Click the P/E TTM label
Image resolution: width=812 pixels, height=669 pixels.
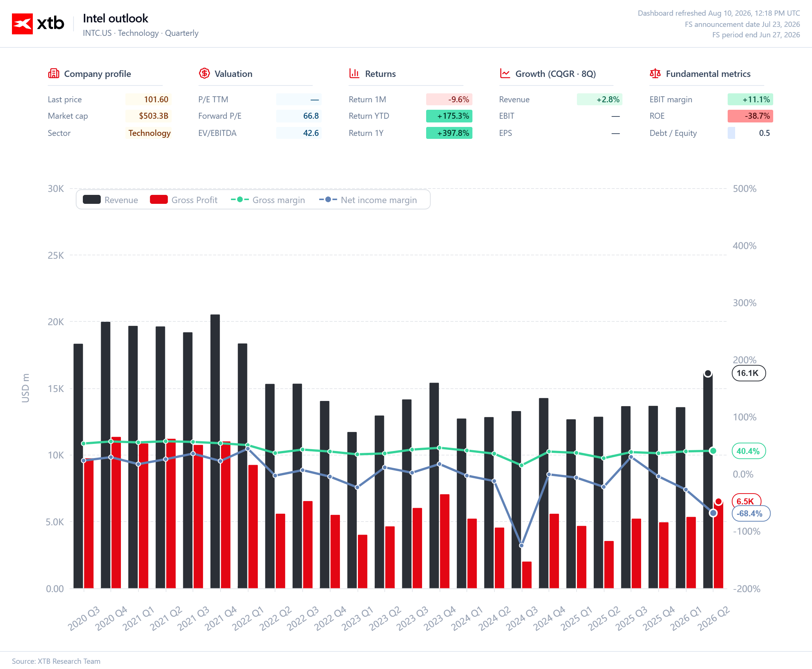point(213,99)
